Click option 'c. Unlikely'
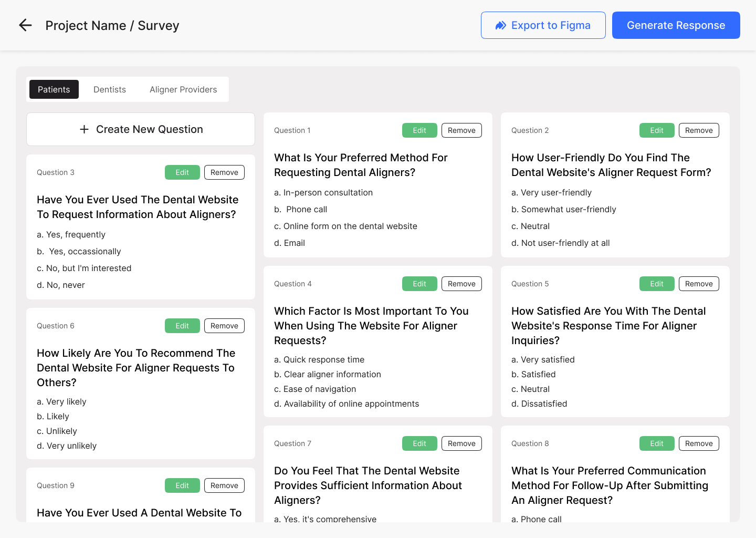 (57, 431)
